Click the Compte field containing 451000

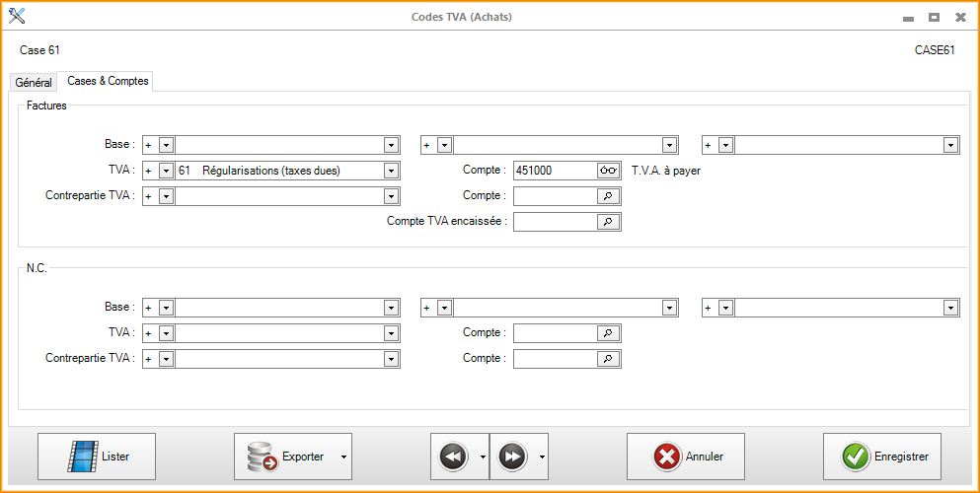pos(555,171)
